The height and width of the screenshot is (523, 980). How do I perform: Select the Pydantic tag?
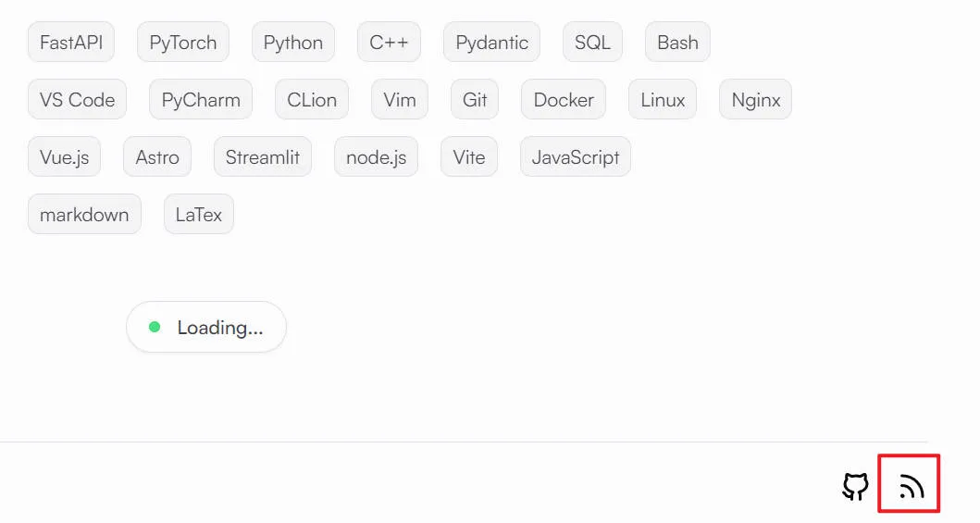coord(492,42)
